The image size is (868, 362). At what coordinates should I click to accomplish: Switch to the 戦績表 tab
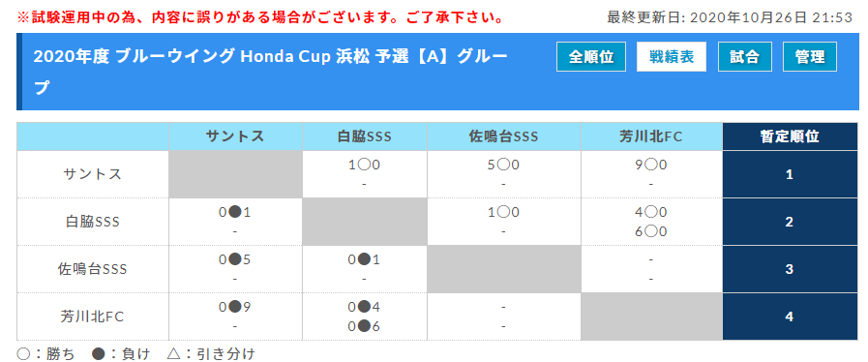672,57
